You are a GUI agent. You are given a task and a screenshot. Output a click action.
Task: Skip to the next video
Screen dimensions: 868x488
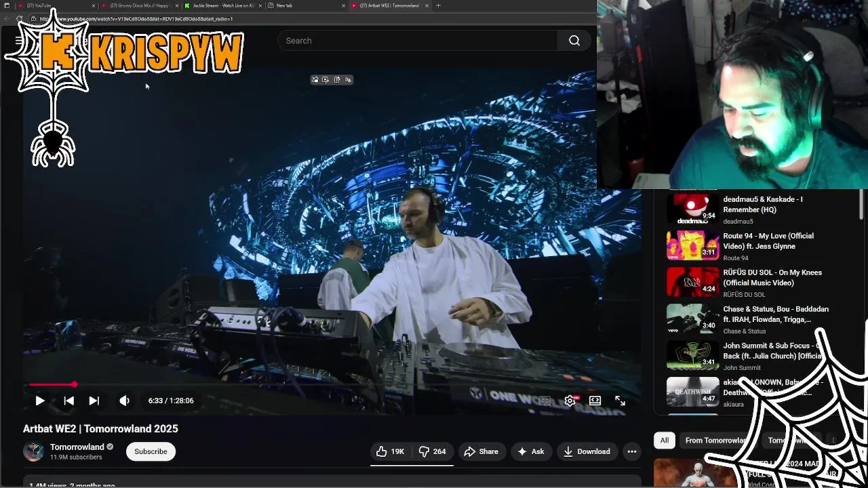(x=94, y=401)
